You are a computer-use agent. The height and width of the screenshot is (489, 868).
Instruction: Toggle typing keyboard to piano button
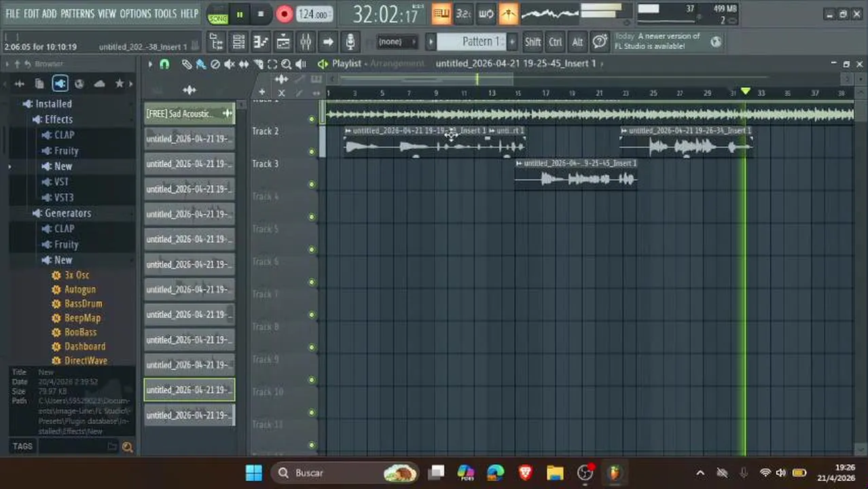click(x=441, y=14)
